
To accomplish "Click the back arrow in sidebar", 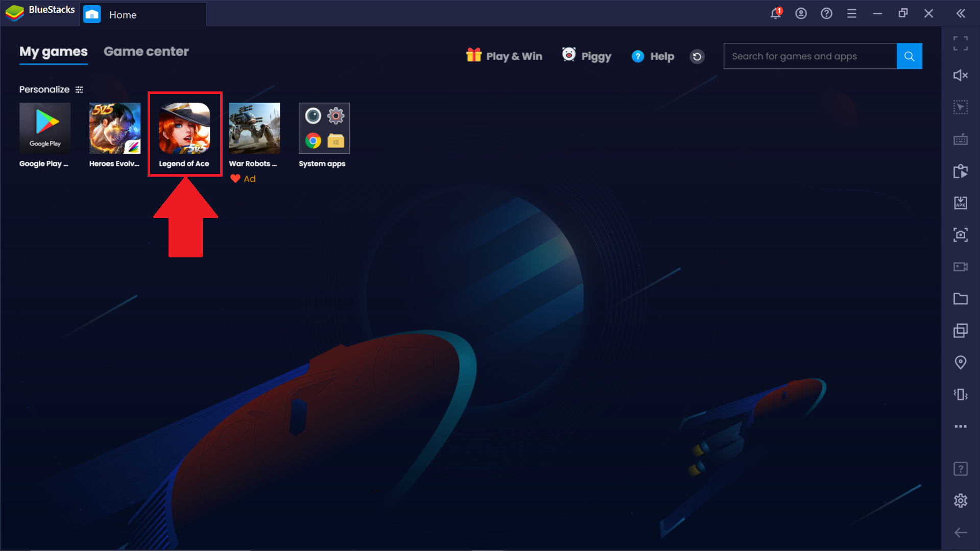I will click(x=961, y=533).
